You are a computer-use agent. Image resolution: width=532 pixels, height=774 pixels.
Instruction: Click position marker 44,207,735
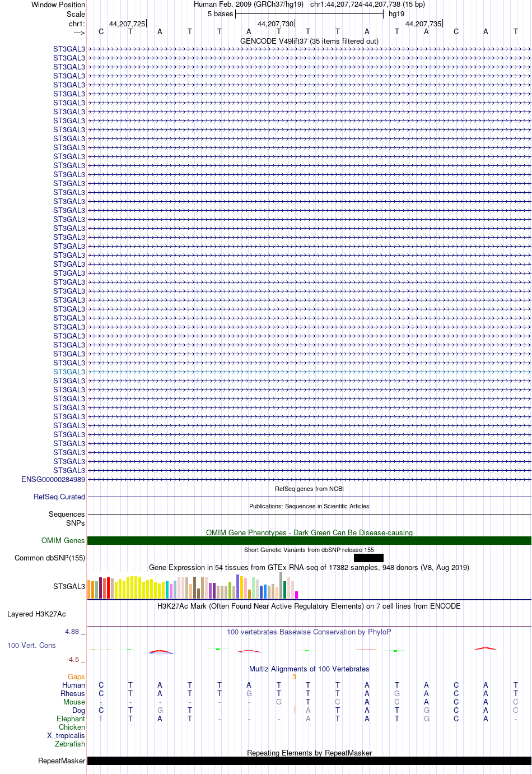pos(423,24)
